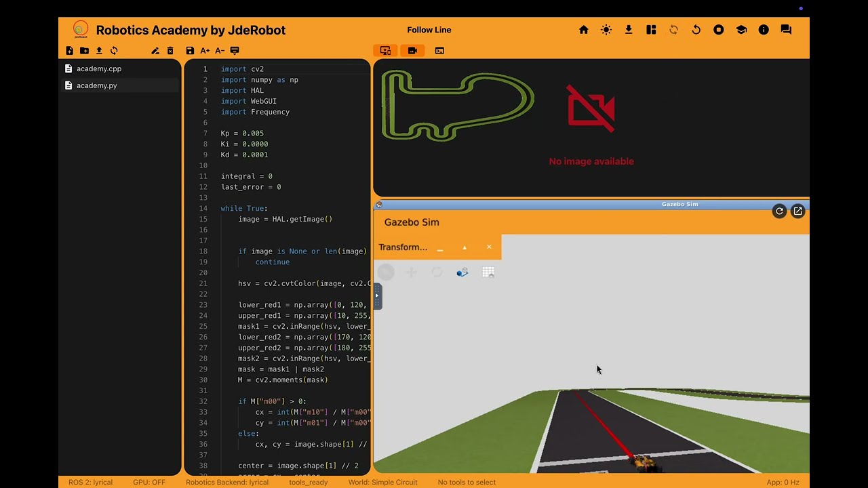Image resolution: width=868 pixels, height=488 pixels.
Task: Click 'Robotics Backend: lyrical' status entry
Action: (x=227, y=483)
